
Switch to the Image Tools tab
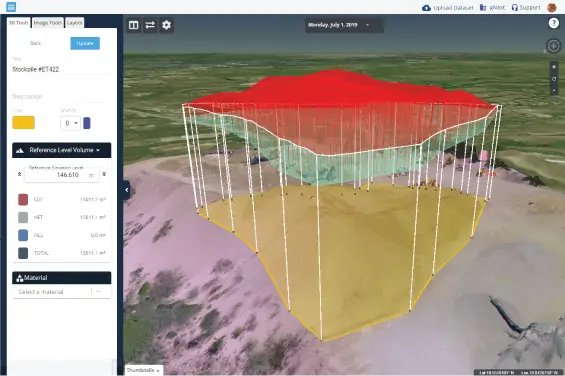coord(48,23)
